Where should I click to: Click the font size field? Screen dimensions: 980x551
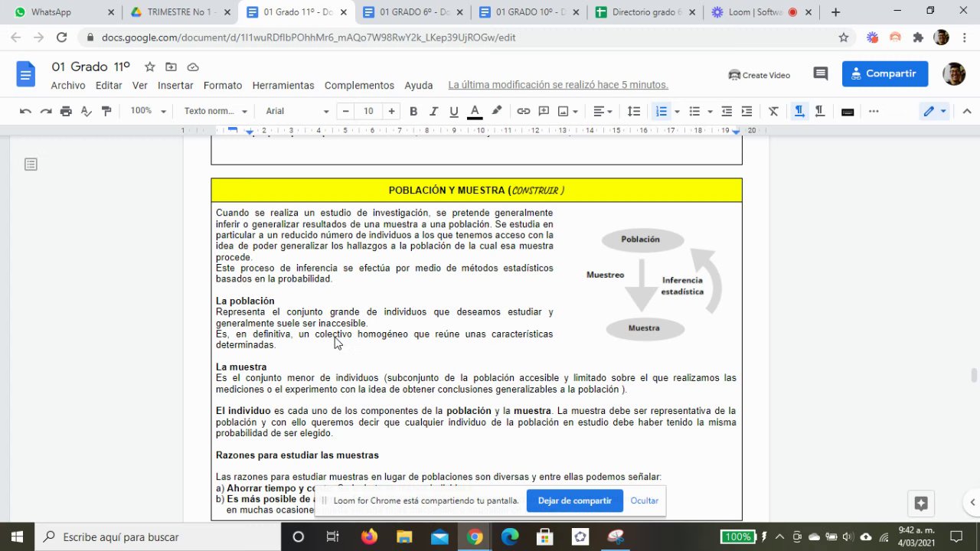[x=368, y=111]
